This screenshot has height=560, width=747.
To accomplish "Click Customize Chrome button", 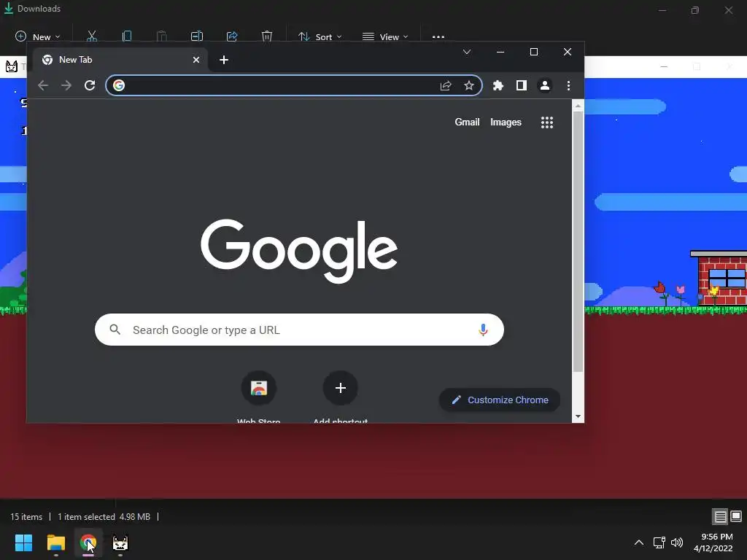I will point(499,400).
